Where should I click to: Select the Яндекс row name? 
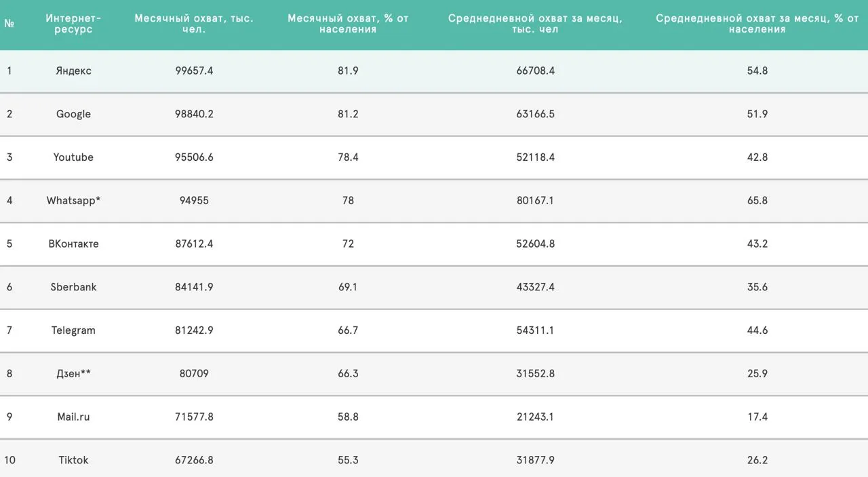(x=73, y=71)
